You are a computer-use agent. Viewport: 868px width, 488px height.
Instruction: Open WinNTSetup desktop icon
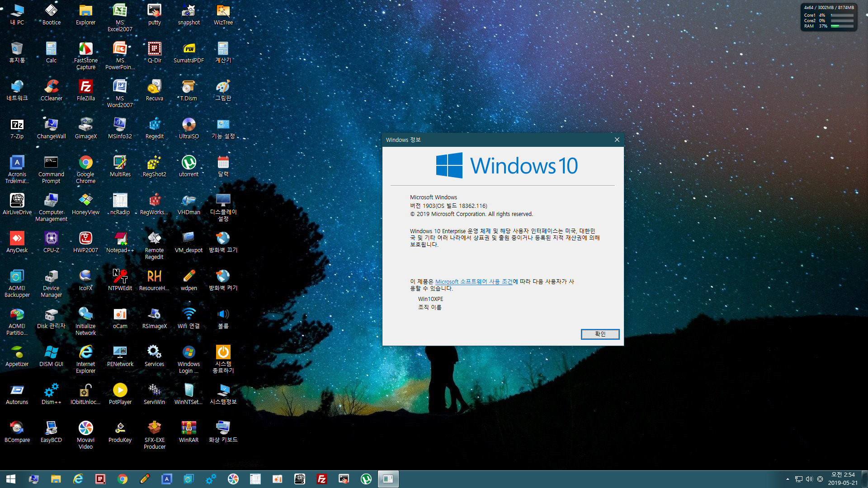pyautogui.click(x=189, y=394)
